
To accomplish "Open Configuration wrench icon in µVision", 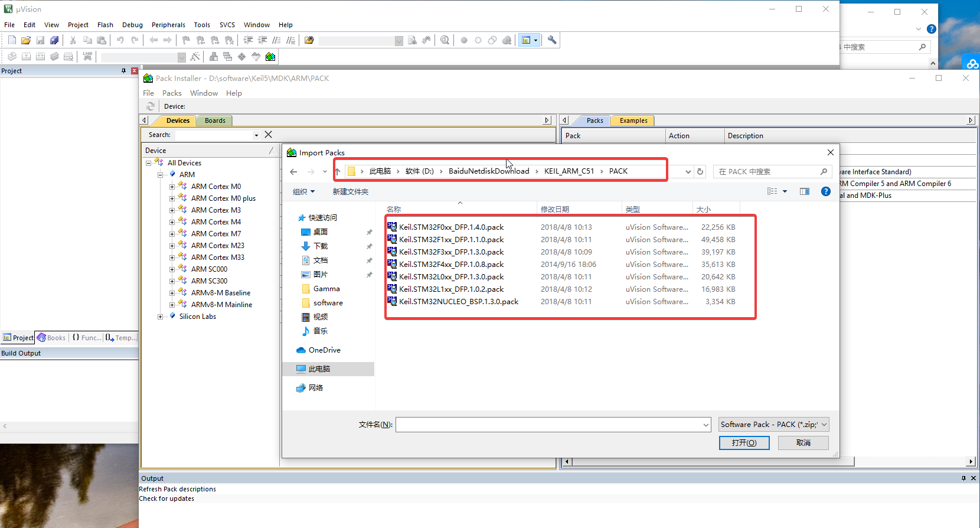I will tap(552, 40).
